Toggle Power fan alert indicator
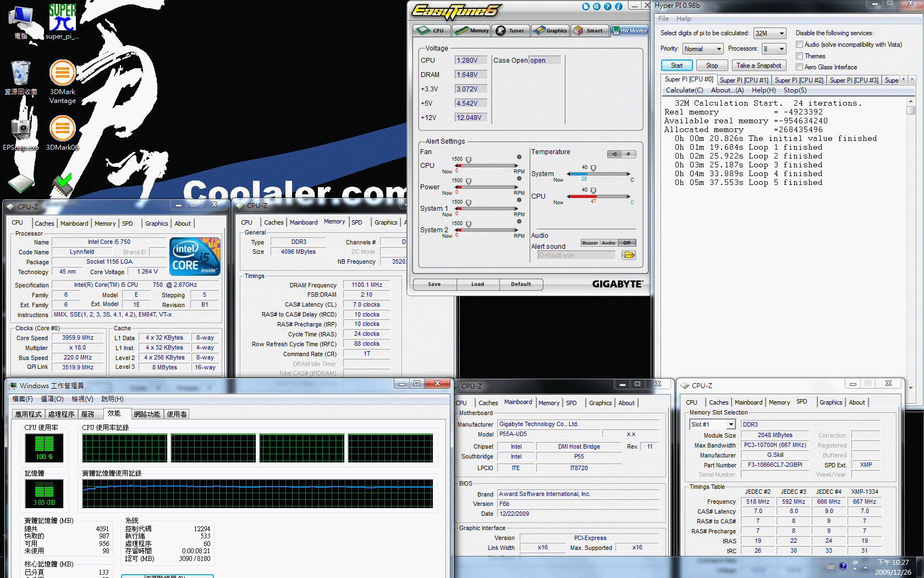Image resolution: width=924 pixels, height=578 pixels. (519, 178)
